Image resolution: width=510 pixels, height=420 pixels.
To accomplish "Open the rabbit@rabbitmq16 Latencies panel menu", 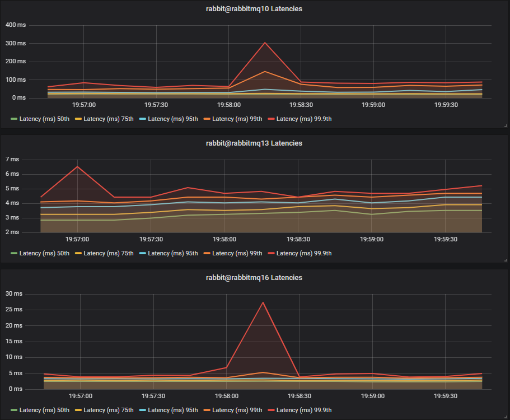I will pyautogui.click(x=255, y=277).
